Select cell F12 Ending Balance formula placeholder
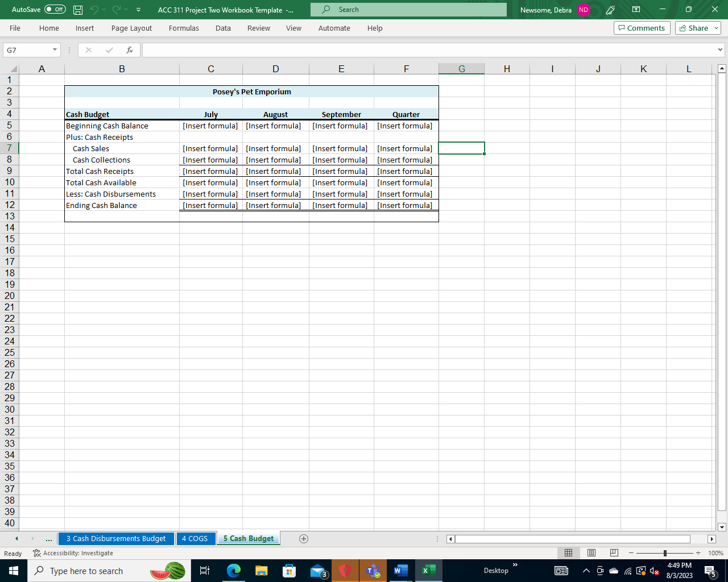 [x=406, y=205]
